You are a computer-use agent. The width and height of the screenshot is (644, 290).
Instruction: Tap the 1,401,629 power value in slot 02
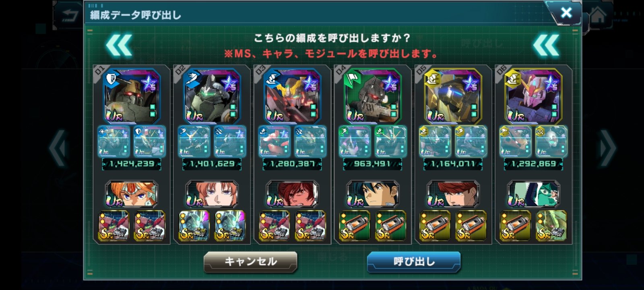pyautogui.click(x=212, y=164)
